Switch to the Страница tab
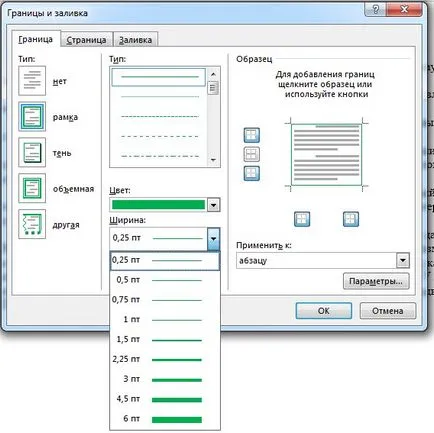The image size is (434, 433). coord(86,40)
